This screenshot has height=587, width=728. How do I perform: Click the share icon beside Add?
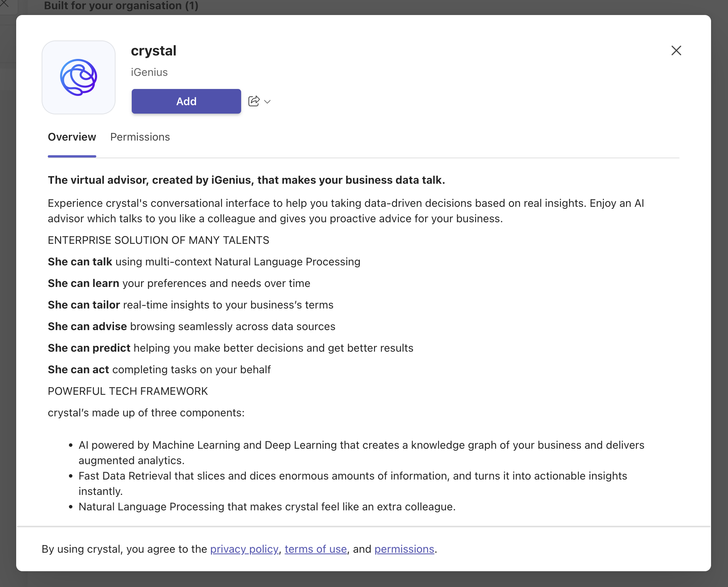coord(254,101)
